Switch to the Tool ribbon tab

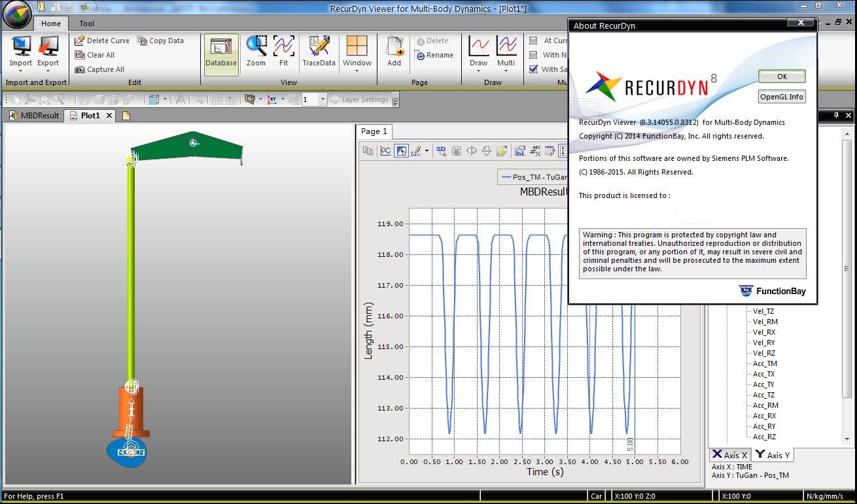[87, 24]
